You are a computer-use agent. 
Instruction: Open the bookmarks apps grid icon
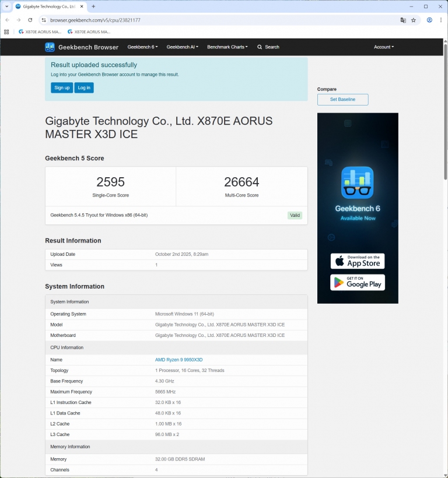(7, 32)
